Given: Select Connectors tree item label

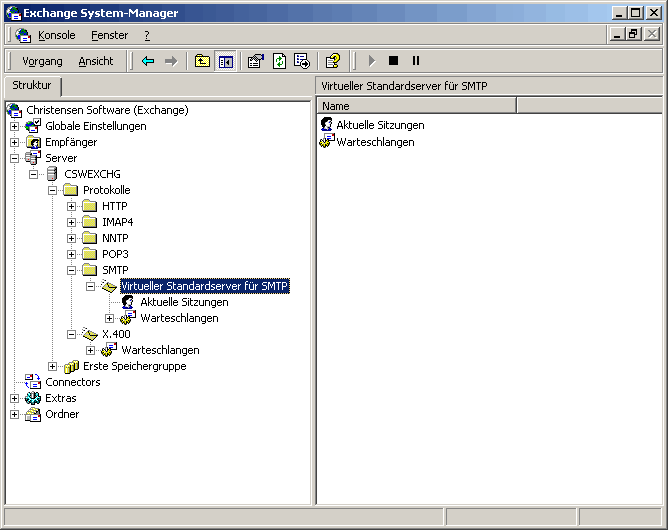Looking at the screenshot, I should click(73, 382).
